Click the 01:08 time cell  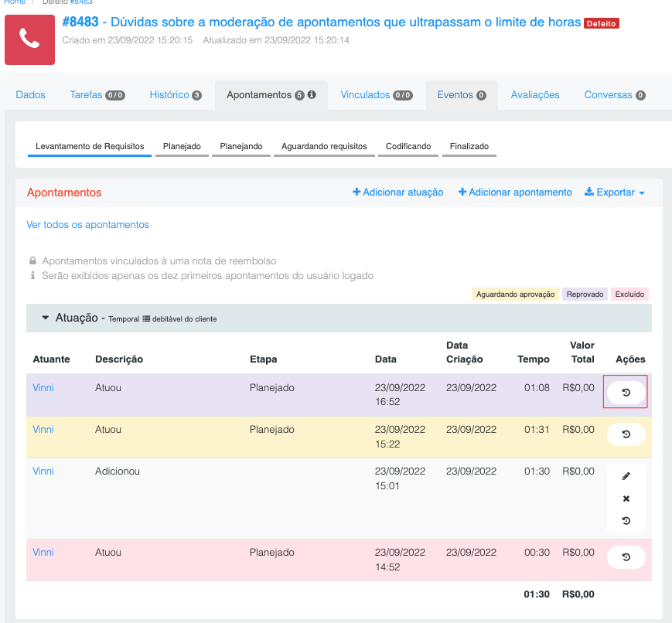537,388
